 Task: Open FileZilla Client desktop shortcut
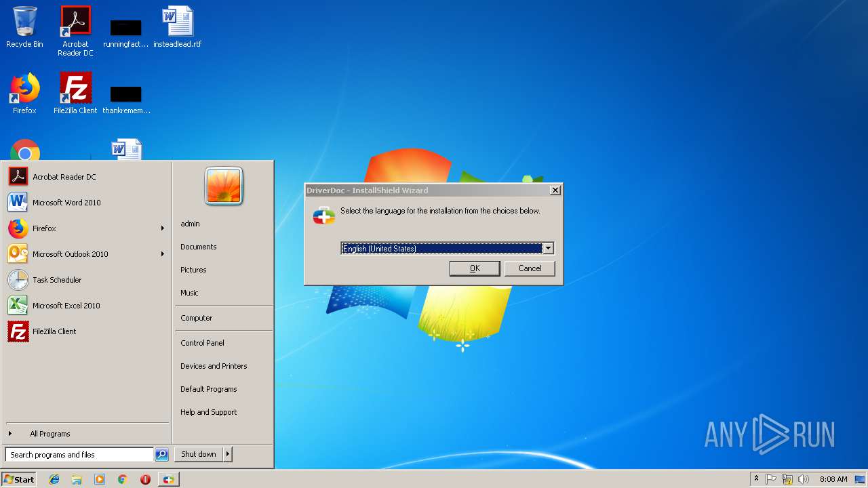coord(75,94)
